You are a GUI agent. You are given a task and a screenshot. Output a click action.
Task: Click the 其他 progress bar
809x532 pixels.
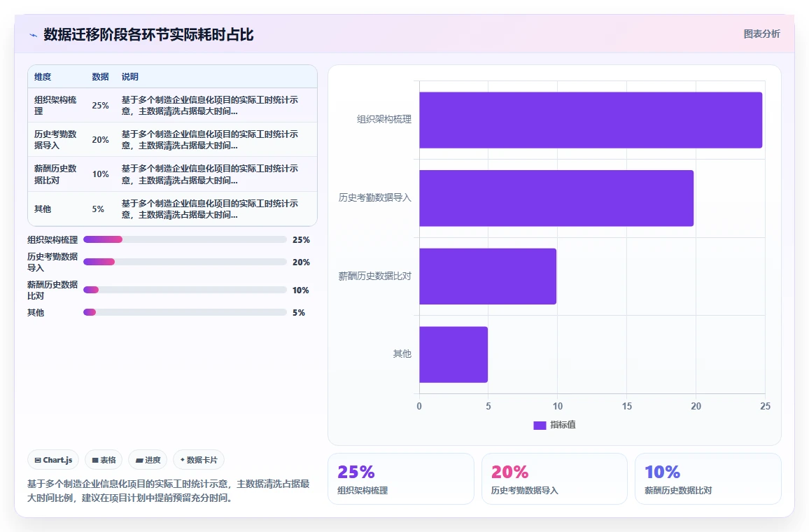pos(185,312)
